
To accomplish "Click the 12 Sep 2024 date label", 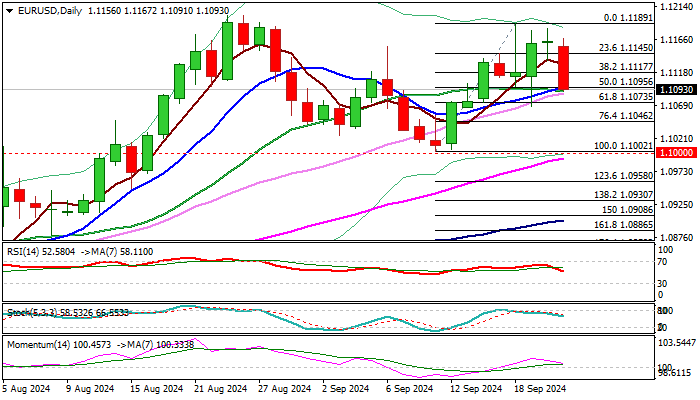I will pyautogui.click(x=476, y=389).
